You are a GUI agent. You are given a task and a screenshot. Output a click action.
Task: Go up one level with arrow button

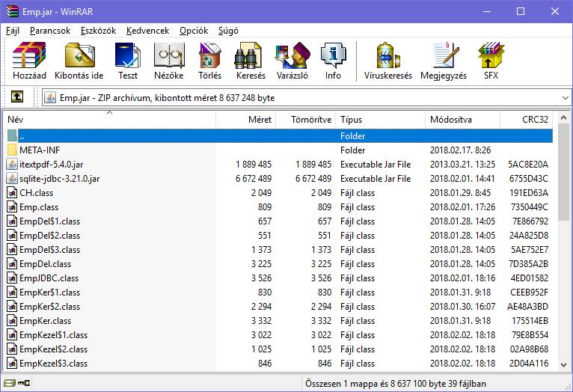[16, 97]
